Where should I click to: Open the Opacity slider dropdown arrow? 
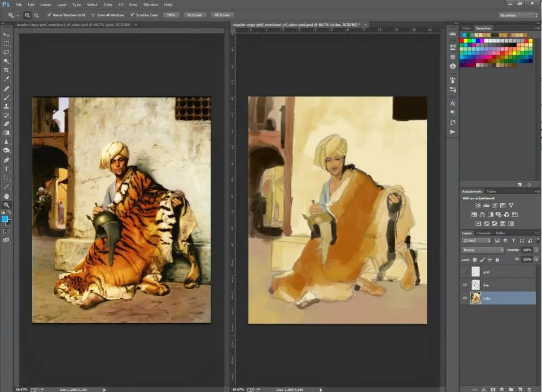point(536,250)
